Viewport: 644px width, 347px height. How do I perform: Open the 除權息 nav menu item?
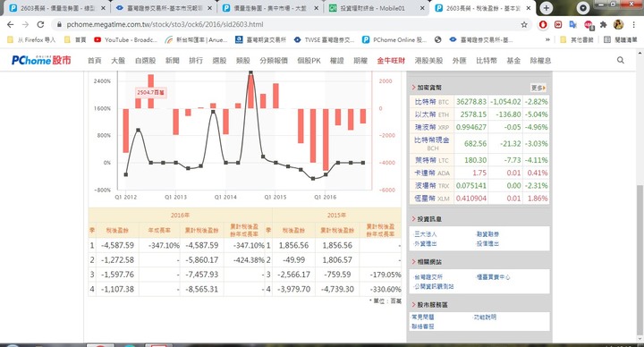click(540, 60)
